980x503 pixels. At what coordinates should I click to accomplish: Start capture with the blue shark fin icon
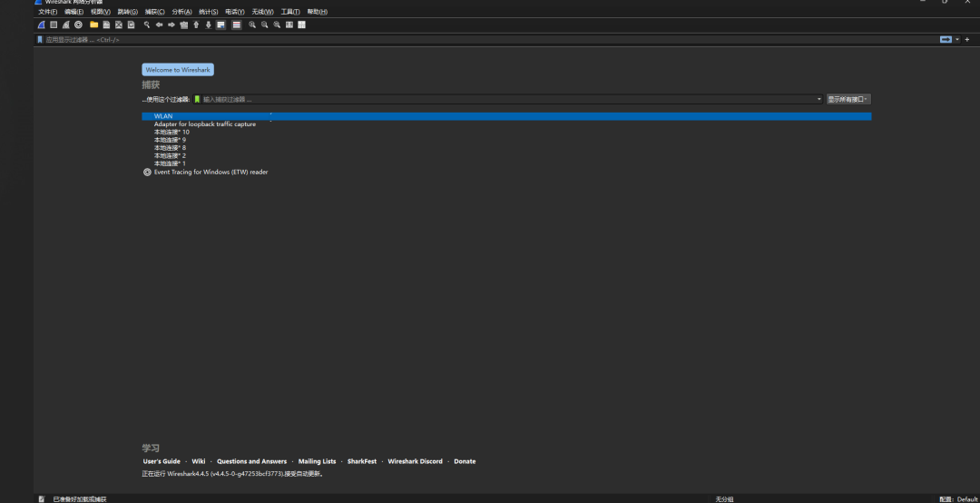tap(41, 25)
